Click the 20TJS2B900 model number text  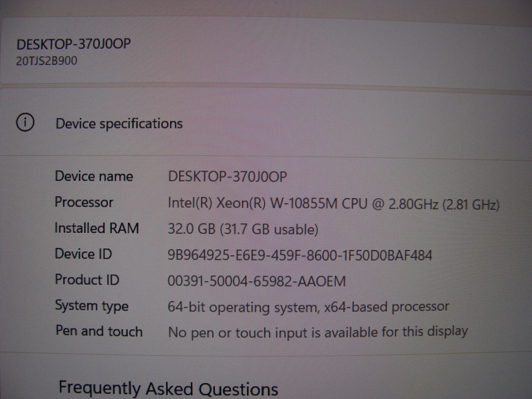[47, 61]
